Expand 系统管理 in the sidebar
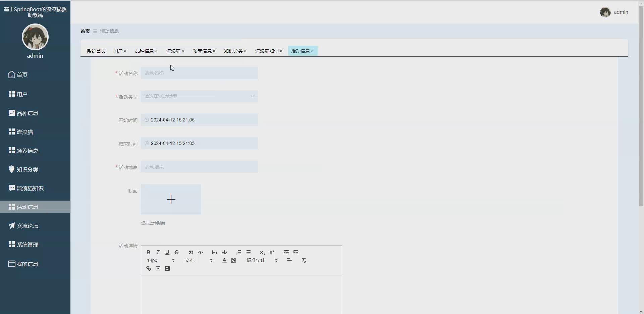This screenshot has width=644, height=314. [35, 245]
